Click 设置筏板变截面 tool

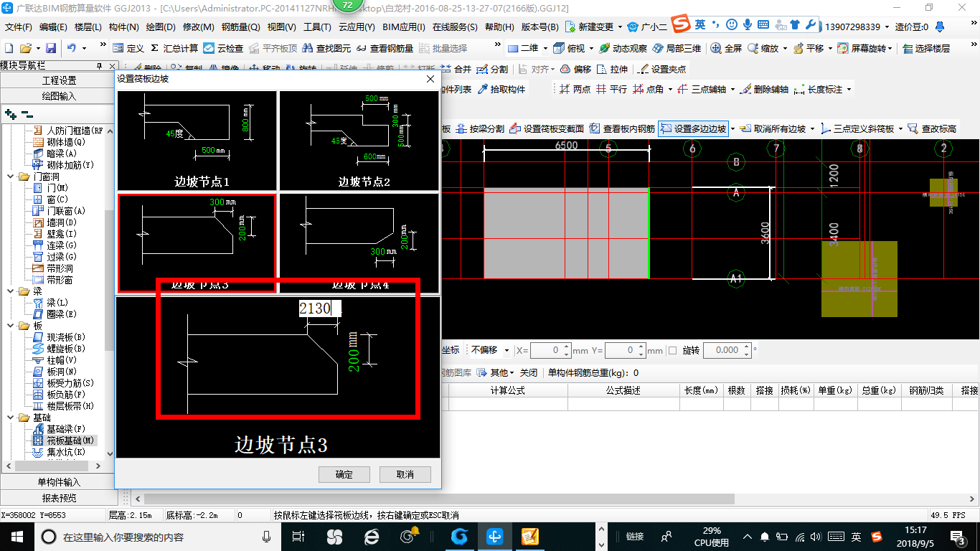[x=547, y=129]
